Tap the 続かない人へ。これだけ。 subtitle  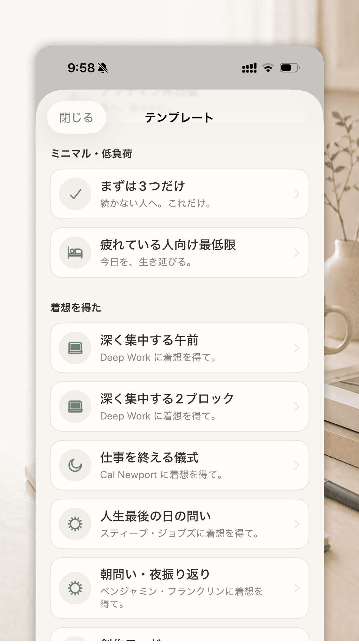click(156, 203)
